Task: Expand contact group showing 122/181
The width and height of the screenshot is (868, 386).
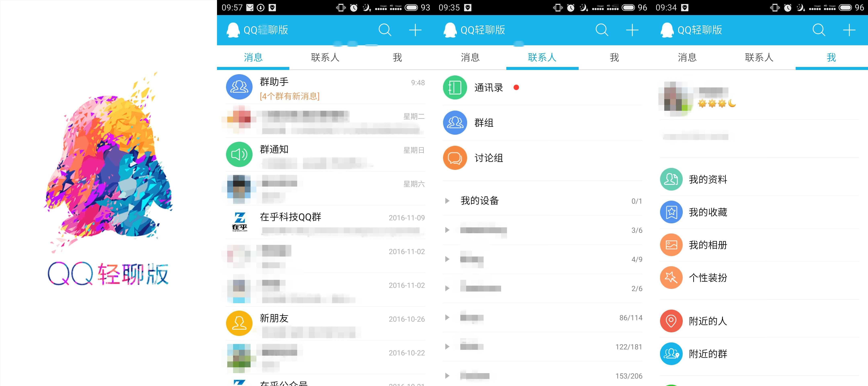Action: [447, 347]
